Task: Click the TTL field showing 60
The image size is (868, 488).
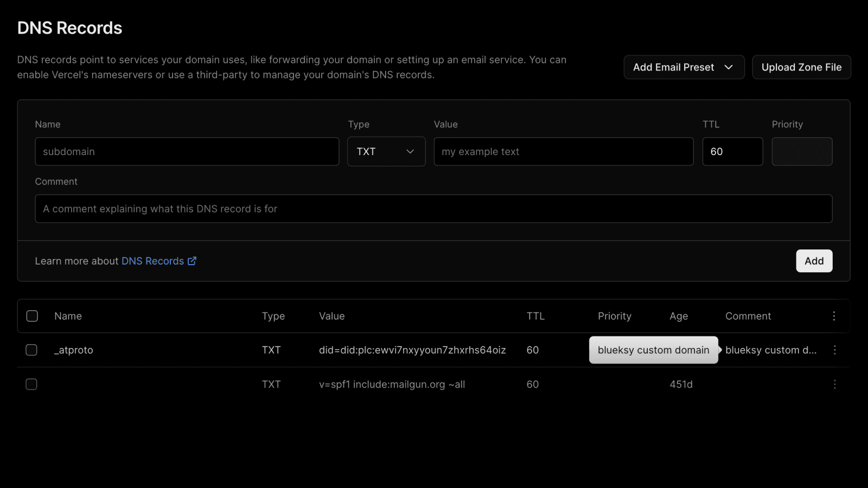Action: pyautogui.click(x=732, y=152)
